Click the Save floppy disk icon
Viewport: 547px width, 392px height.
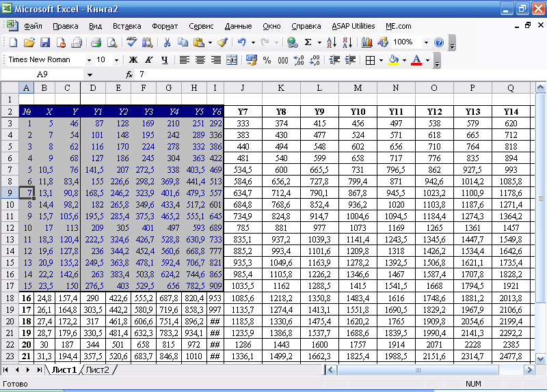[44, 42]
